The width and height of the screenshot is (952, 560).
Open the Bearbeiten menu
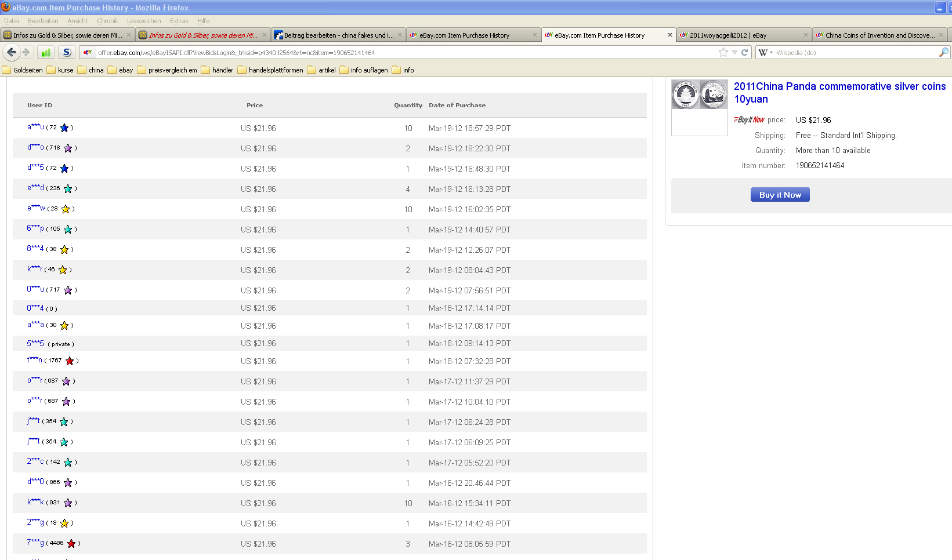tap(43, 21)
